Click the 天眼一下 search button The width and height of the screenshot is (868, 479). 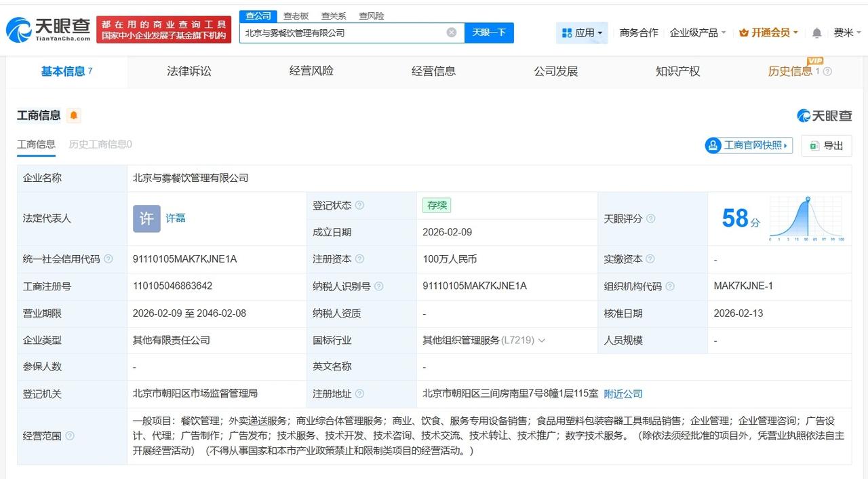[x=489, y=33]
